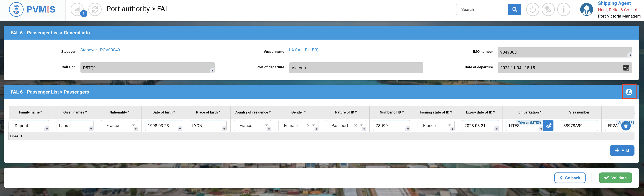The width and height of the screenshot is (644, 196).
Task: Click the embarkation eye-plus lookup button
Action: (x=548, y=125)
